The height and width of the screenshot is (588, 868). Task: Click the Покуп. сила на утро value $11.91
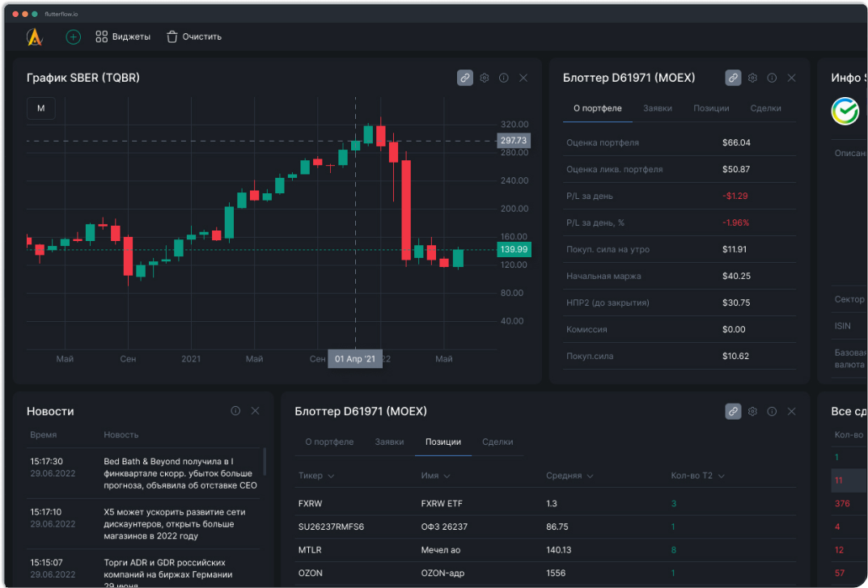click(x=735, y=250)
